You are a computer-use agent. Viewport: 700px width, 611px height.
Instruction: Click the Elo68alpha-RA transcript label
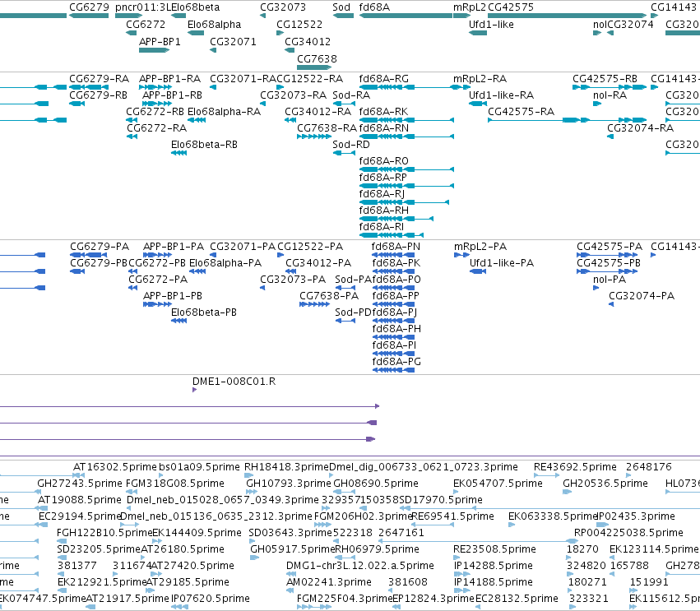point(224,112)
